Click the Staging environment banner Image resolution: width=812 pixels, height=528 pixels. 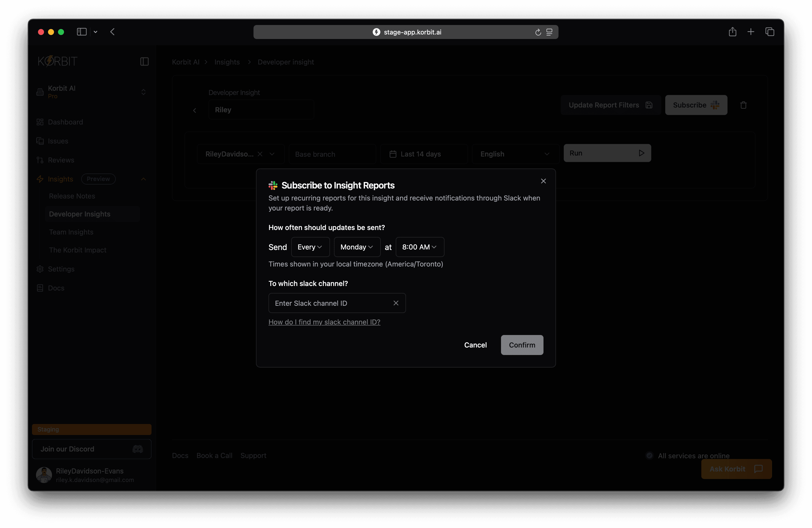pos(91,429)
